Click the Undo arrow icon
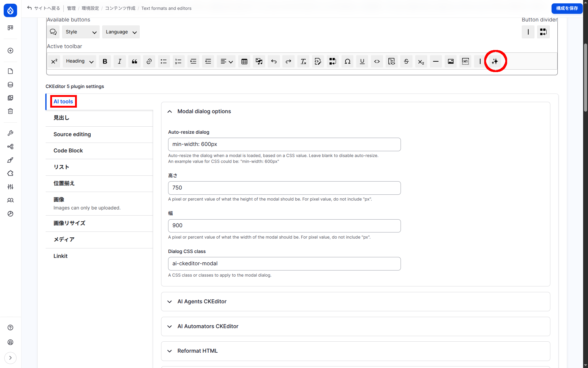Screen dimensions: 588x368 click(273, 61)
